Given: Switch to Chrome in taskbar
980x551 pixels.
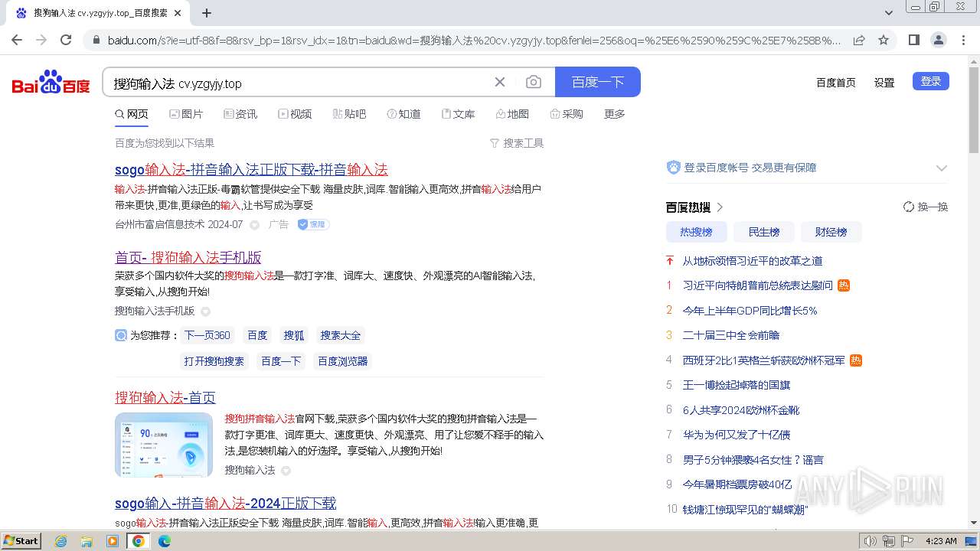Looking at the screenshot, I should 139,541.
